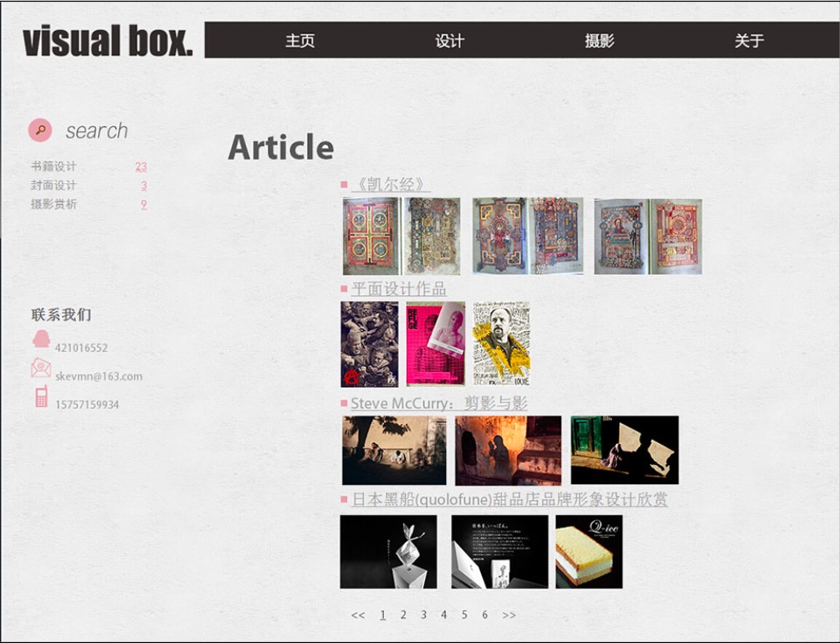View the sponge cake slice thumbnail
The image size is (840, 643).
point(589,552)
